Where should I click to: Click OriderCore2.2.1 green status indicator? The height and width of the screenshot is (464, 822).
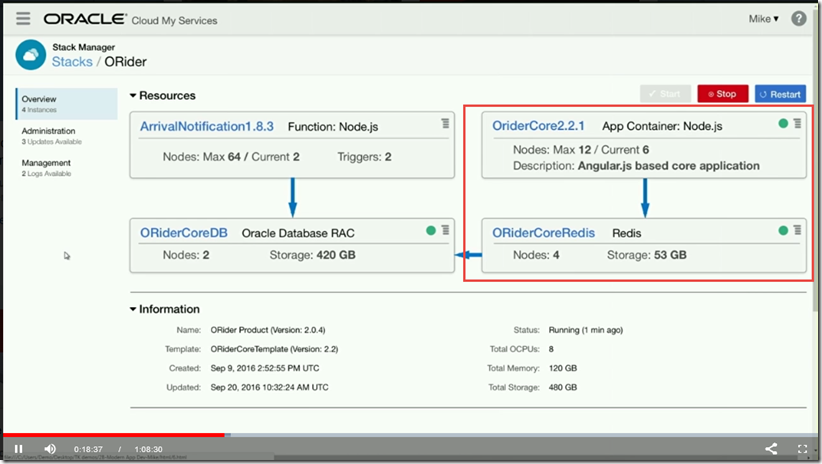pos(783,123)
